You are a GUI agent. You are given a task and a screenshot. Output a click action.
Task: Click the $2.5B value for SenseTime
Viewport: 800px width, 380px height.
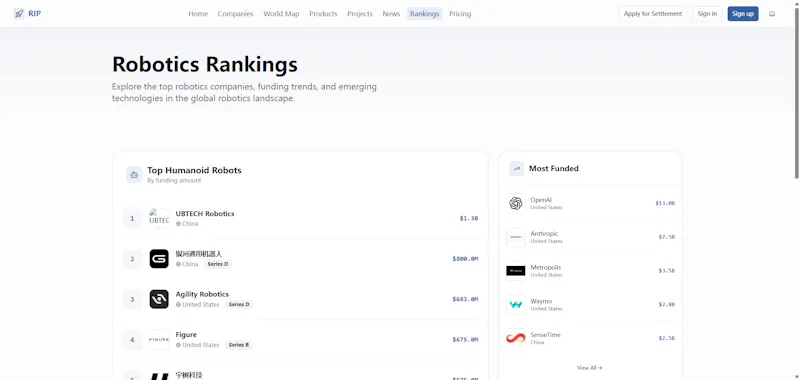(667, 338)
